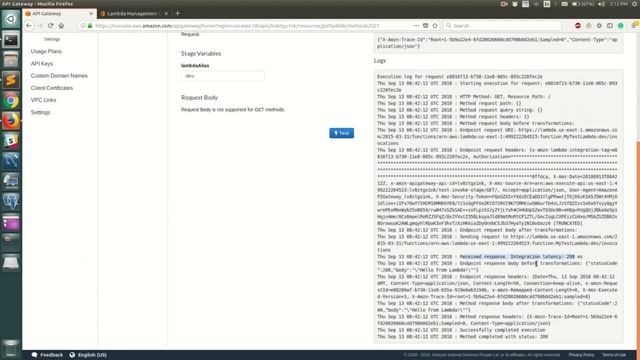Click the Firefox search box
Viewport: 640px width, 360px height.
(502, 25)
